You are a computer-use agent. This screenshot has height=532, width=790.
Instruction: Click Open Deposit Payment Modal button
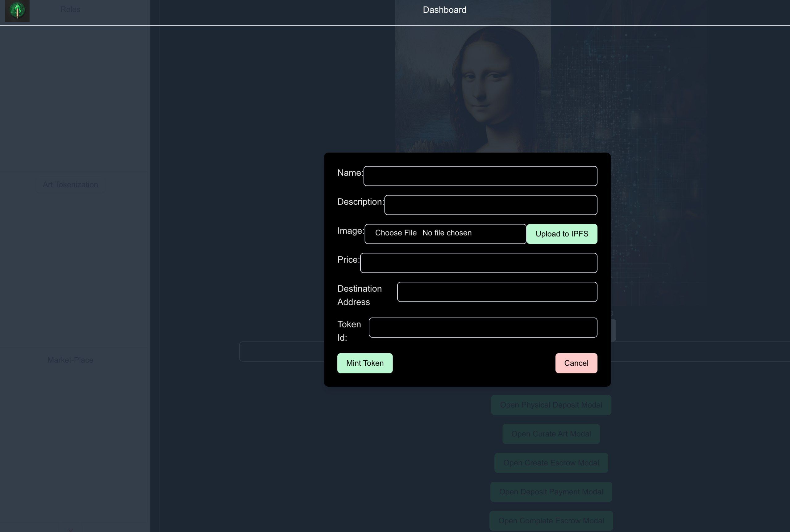(551, 491)
